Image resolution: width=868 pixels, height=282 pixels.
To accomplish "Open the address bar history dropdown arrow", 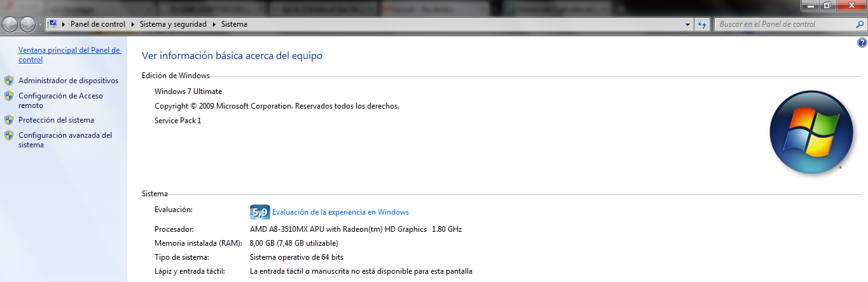I will coord(688,24).
